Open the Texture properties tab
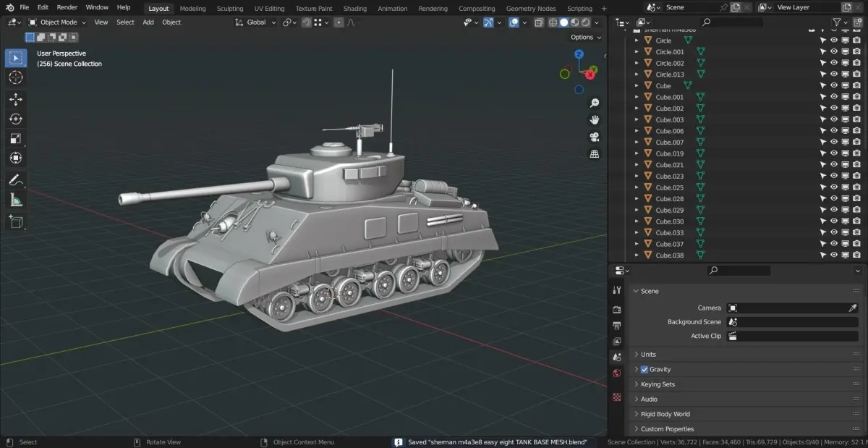The height and width of the screenshot is (448, 868). [x=617, y=397]
